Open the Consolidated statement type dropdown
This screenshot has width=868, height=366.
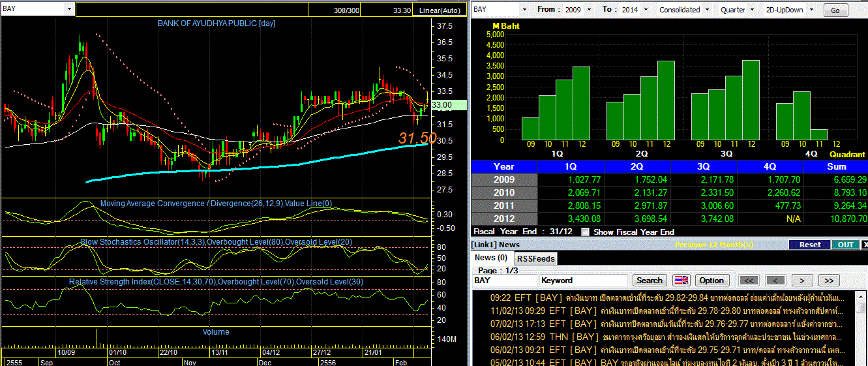pos(708,10)
